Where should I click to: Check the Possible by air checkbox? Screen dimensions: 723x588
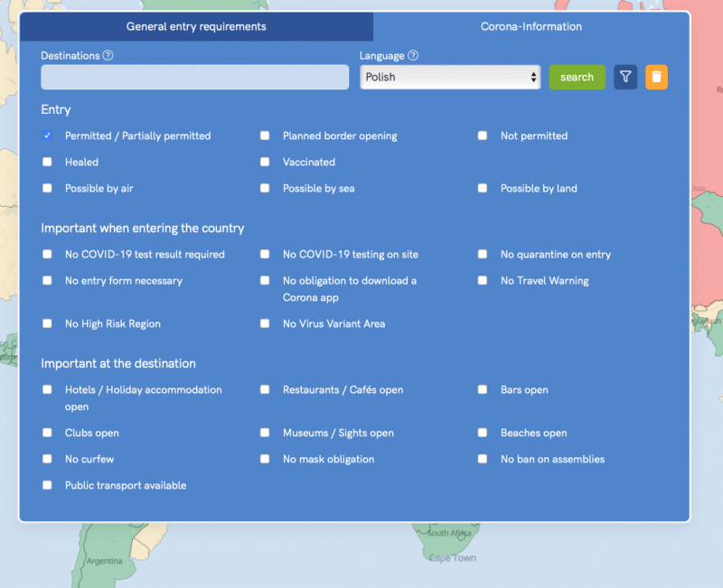tap(47, 188)
